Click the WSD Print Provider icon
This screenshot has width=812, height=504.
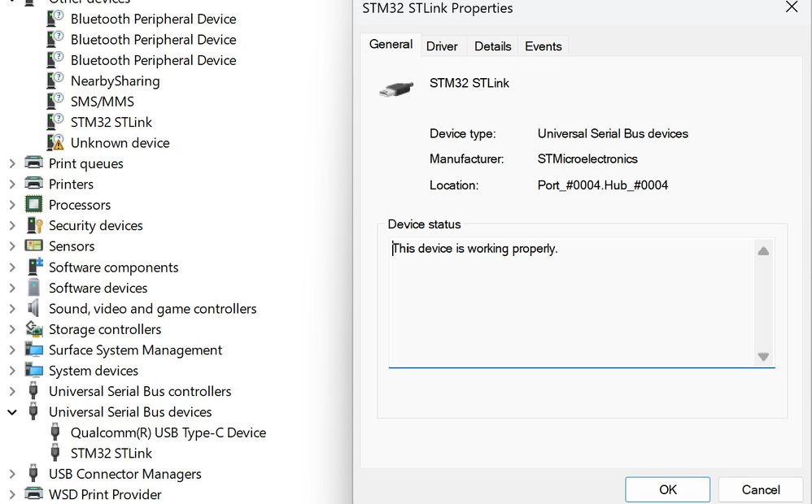[33, 494]
